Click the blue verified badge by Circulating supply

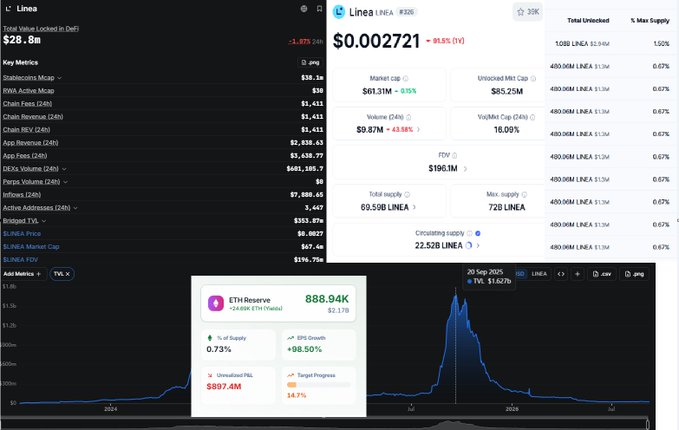click(478, 233)
